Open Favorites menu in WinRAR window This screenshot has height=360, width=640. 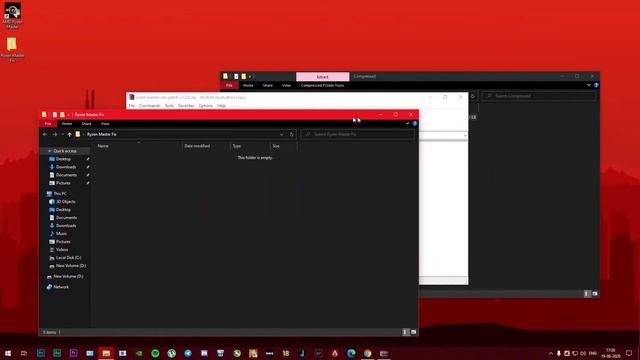click(x=186, y=106)
